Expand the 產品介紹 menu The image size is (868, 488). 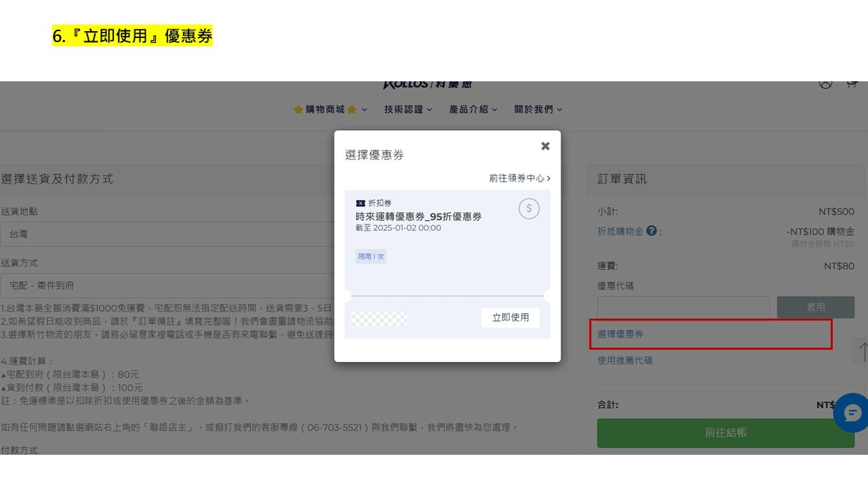(x=473, y=109)
